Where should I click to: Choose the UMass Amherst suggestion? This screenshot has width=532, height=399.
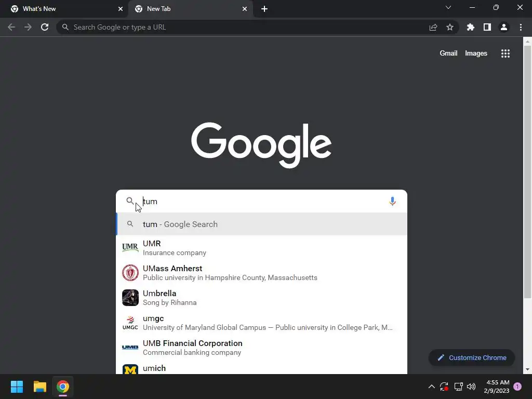(262, 273)
